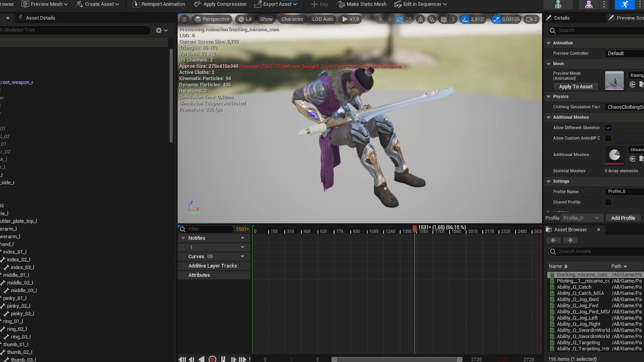Collapse the Physics section in Details
The image size is (644, 362).
(x=549, y=97)
